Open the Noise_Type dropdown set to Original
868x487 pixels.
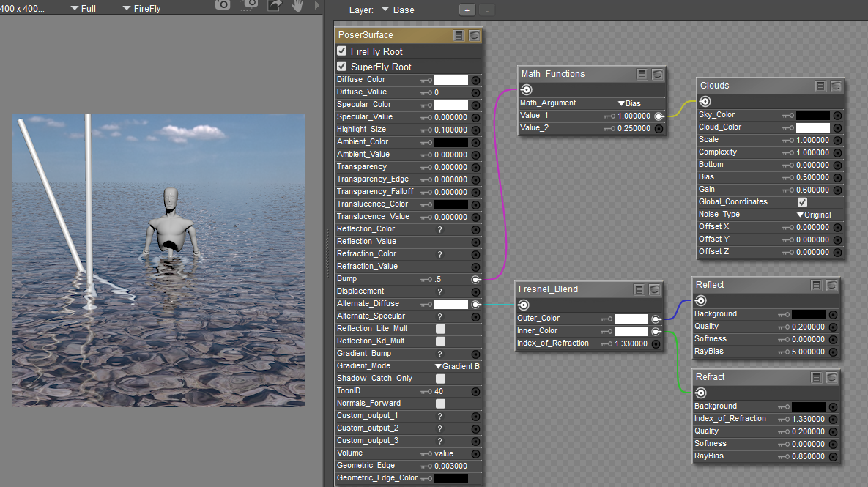tap(813, 215)
